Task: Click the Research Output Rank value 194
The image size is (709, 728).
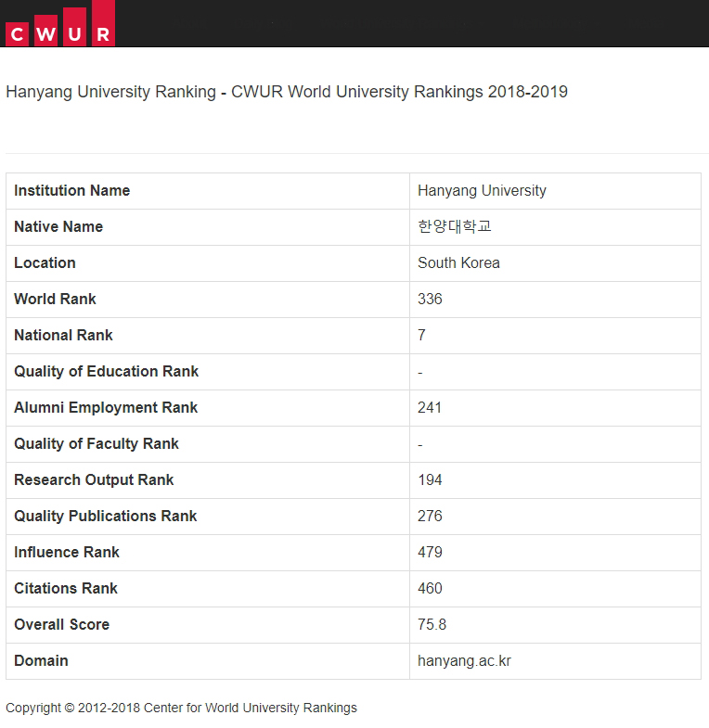Action: (x=430, y=480)
